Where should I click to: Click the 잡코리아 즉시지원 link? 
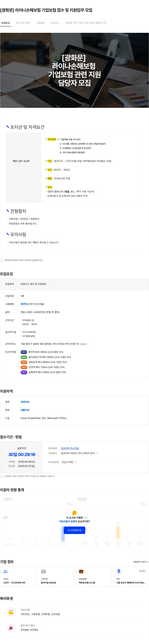click(x=70, y=448)
